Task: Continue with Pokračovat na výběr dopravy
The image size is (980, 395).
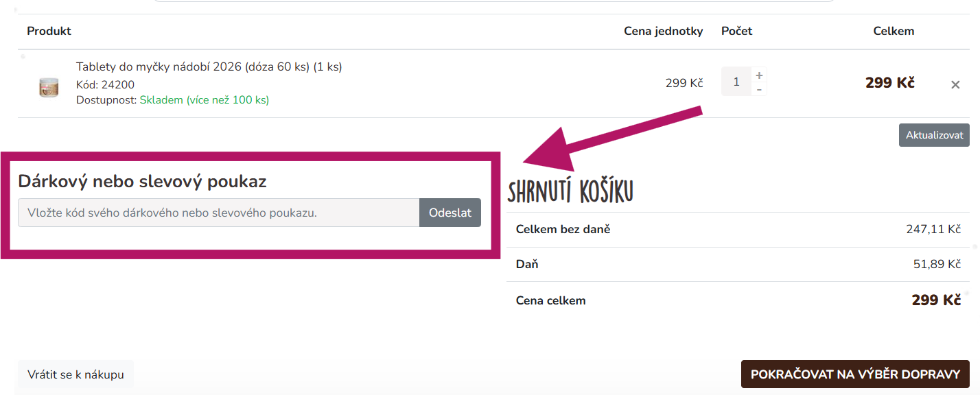Action: pos(855,374)
